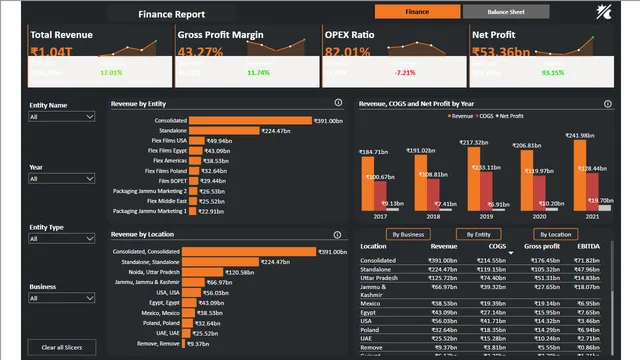Click the Consolidated row revenue ₹391.00bn cell
The width and height of the screenshot is (640, 360).
[x=442, y=260]
